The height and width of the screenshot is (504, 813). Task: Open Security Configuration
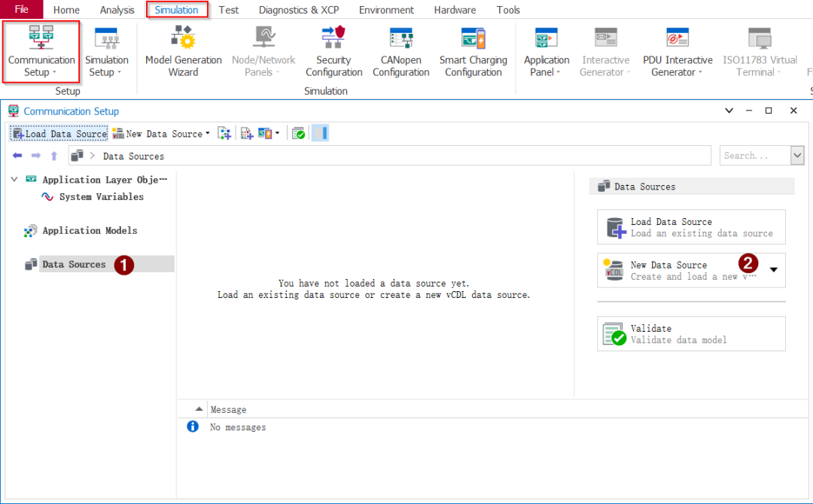click(334, 52)
